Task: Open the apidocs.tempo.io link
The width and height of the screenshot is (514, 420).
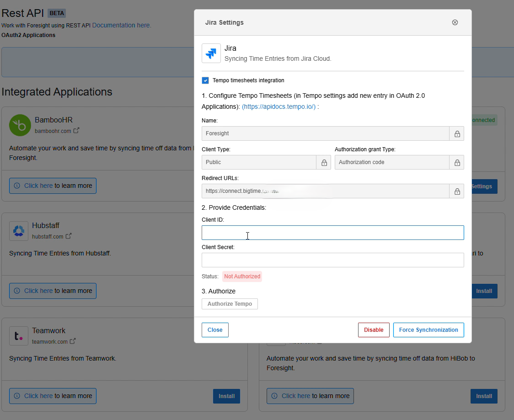Action: pyautogui.click(x=278, y=106)
